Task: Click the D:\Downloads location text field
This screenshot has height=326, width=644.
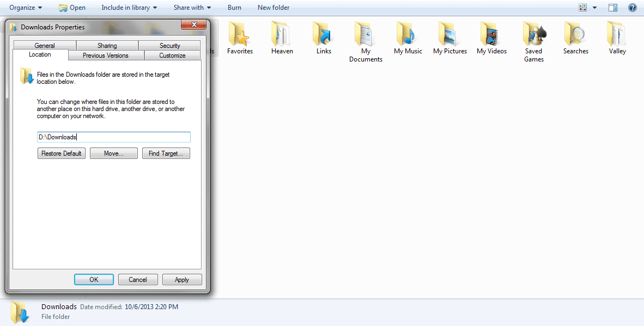Action: coord(114,137)
